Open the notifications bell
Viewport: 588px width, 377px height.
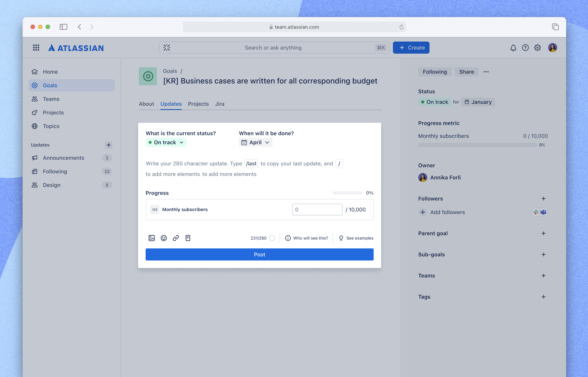click(513, 48)
